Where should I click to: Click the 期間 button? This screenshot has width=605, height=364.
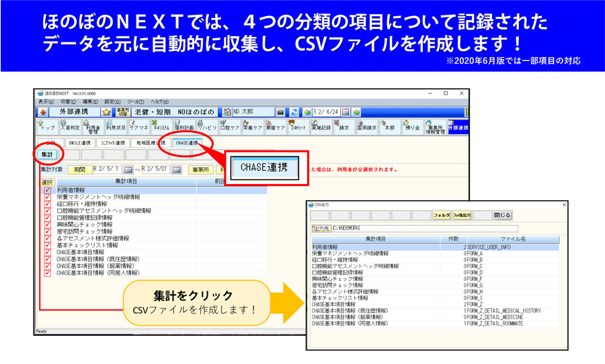coord(79,170)
